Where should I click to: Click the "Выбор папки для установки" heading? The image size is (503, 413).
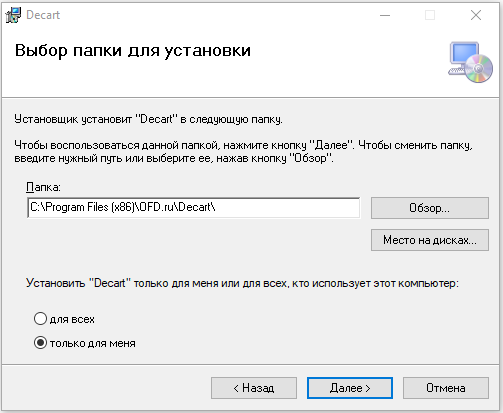(133, 51)
